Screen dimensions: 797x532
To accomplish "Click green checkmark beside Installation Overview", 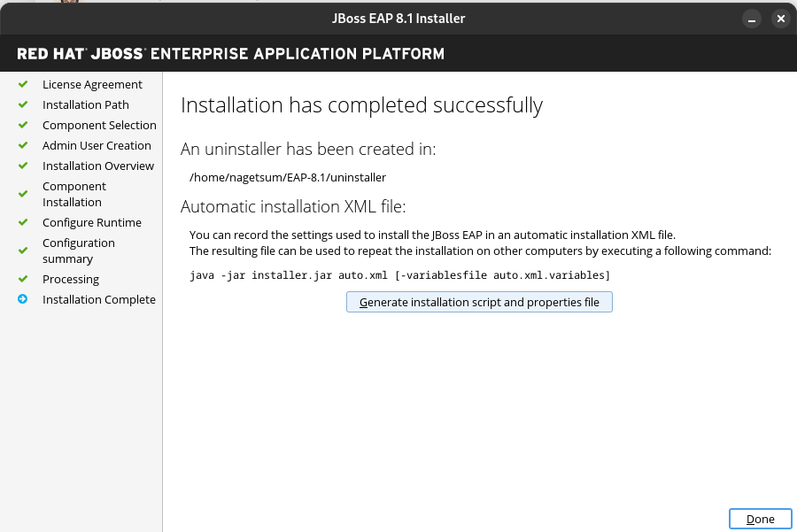I will pos(23,166).
